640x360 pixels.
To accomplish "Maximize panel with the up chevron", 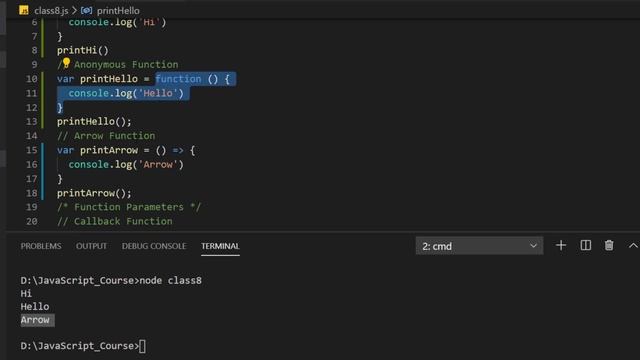I will [633, 245].
